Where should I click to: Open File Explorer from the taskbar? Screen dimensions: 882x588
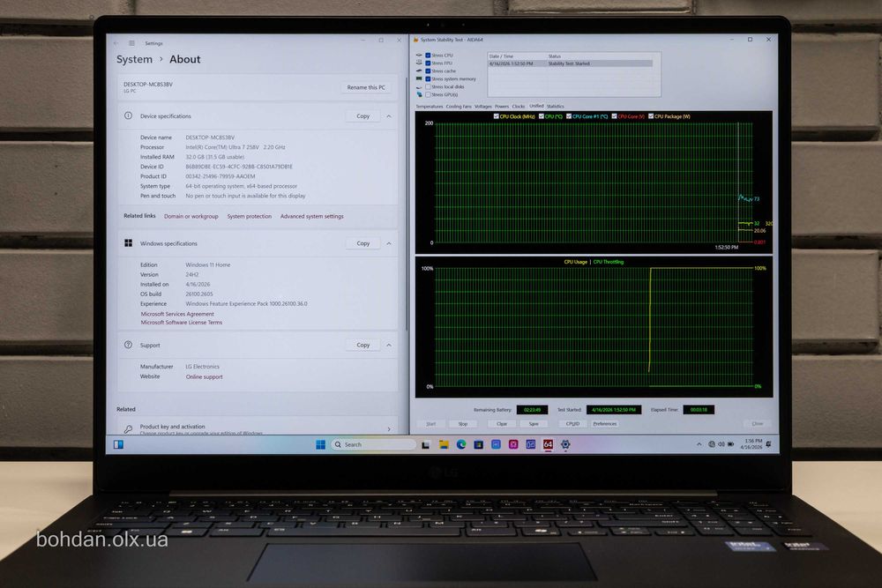pyautogui.click(x=444, y=444)
